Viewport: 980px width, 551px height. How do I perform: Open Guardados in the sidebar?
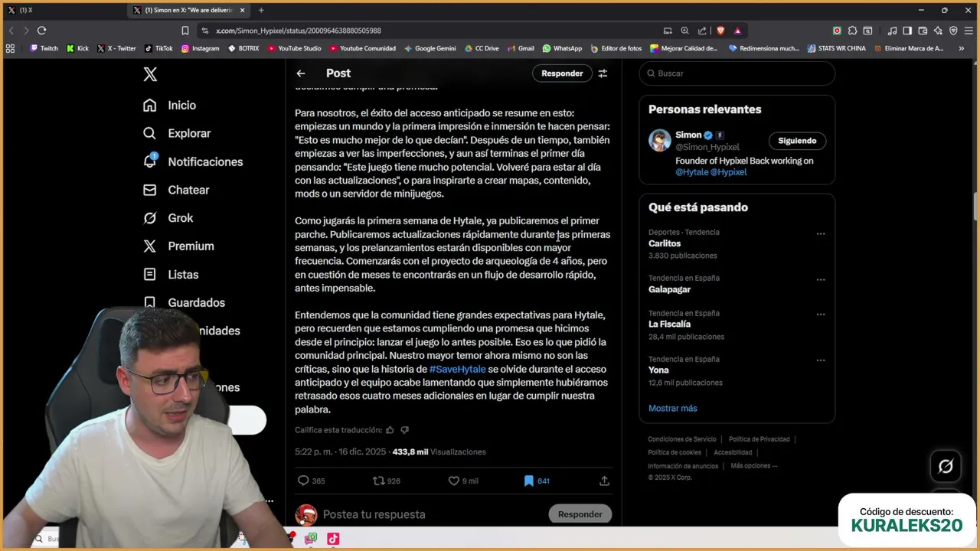(x=185, y=303)
